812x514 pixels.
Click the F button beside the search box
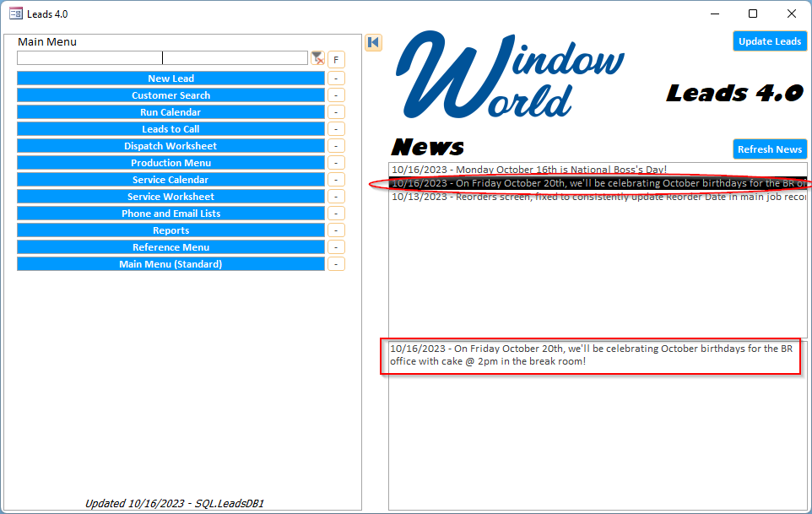tap(336, 60)
